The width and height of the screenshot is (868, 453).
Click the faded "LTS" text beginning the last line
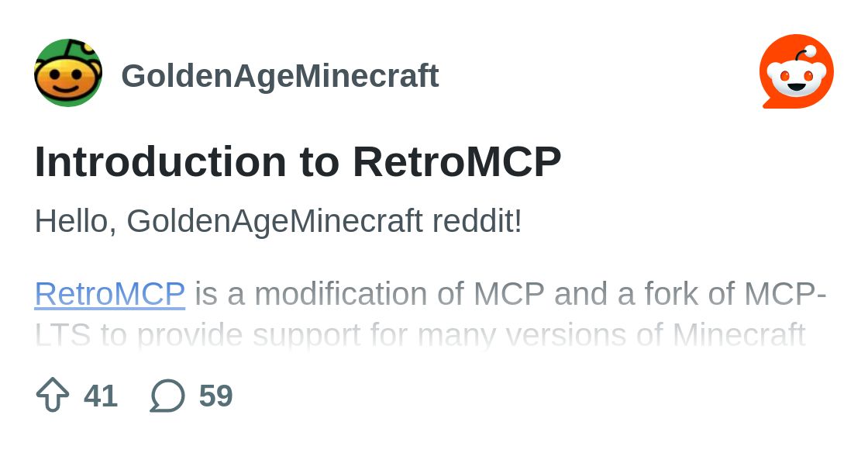click(62, 334)
